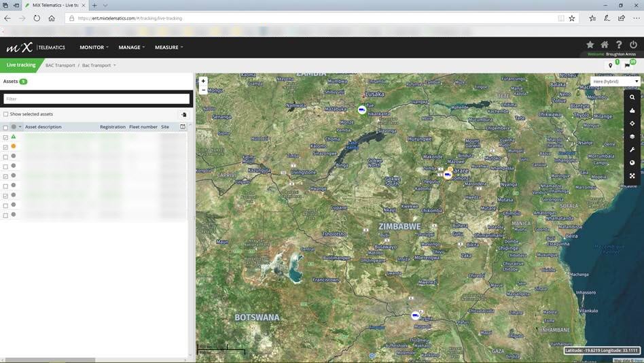Viewport: 644px width, 363px height.
Task: Open the wrench map settings tool
Action: click(x=632, y=150)
